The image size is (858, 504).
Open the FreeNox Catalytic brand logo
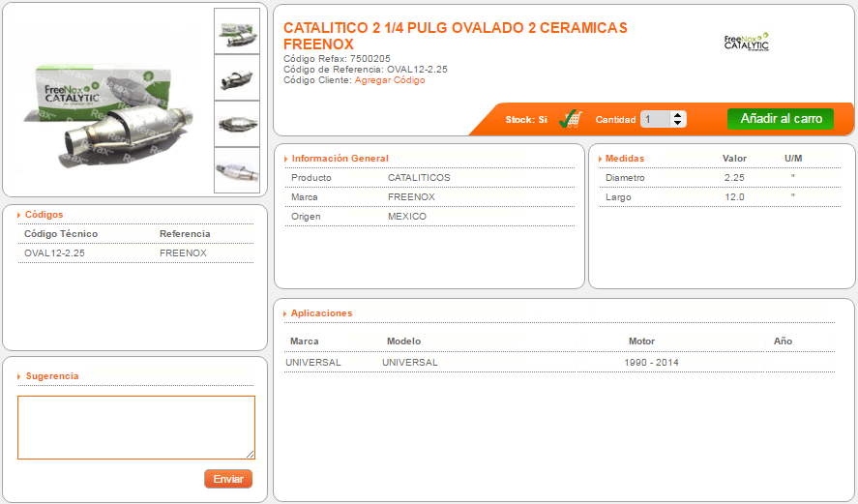click(x=747, y=43)
